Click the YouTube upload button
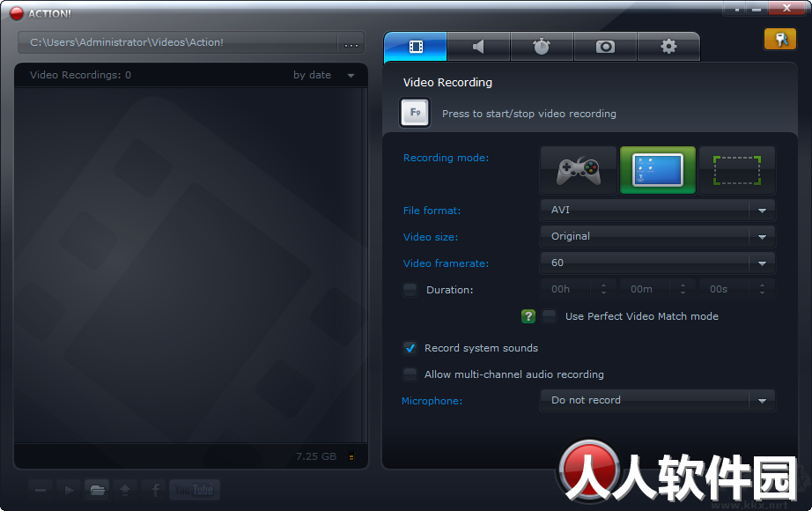 click(195, 490)
